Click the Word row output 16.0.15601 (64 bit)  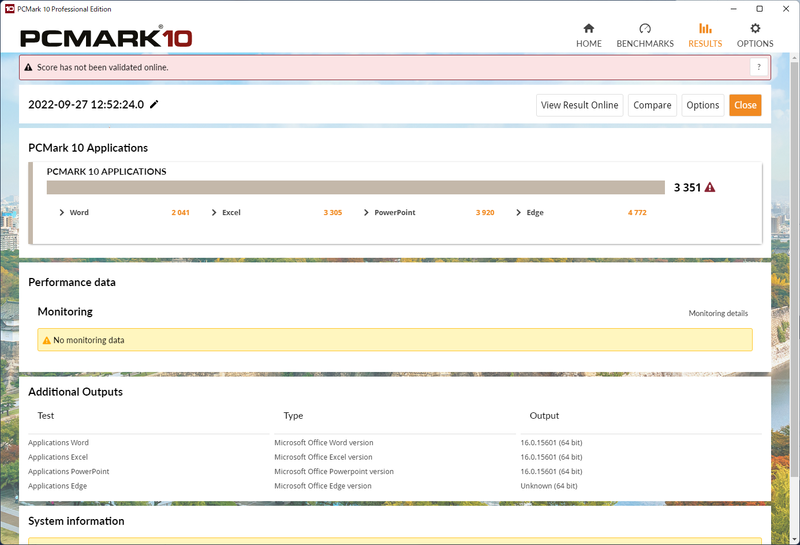click(x=552, y=442)
